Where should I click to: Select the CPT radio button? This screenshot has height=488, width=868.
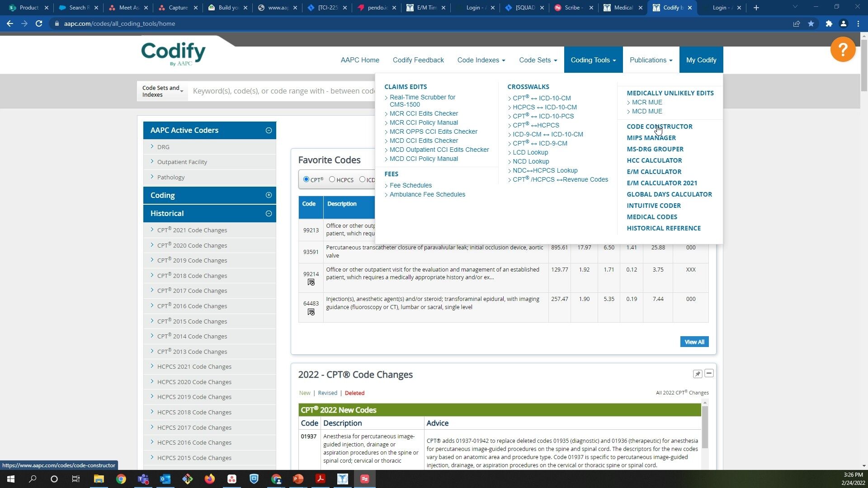pos(306,179)
